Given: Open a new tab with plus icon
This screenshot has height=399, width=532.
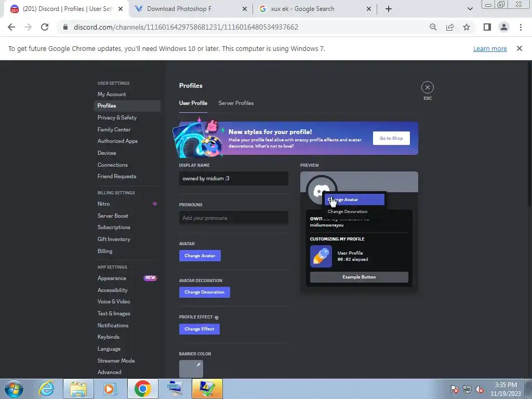Looking at the screenshot, I should (389, 9).
